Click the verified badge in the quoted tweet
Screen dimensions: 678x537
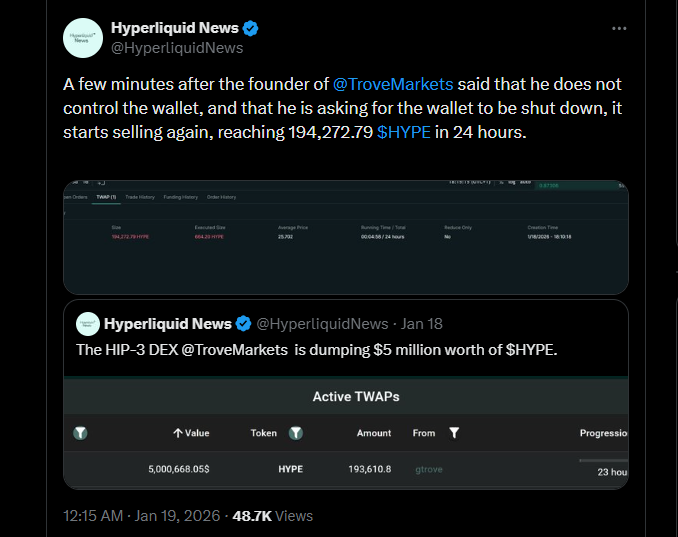tap(242, 324)
